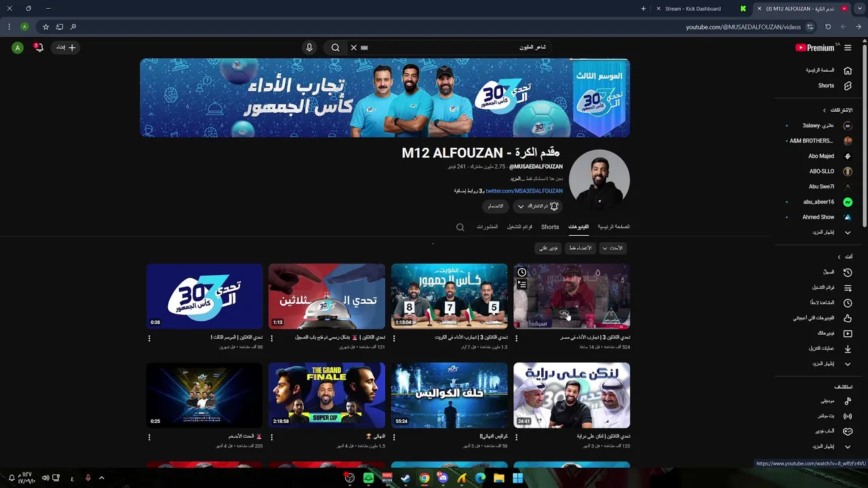Click the channel search magnifier beside tabs

[x=460, y=227]
